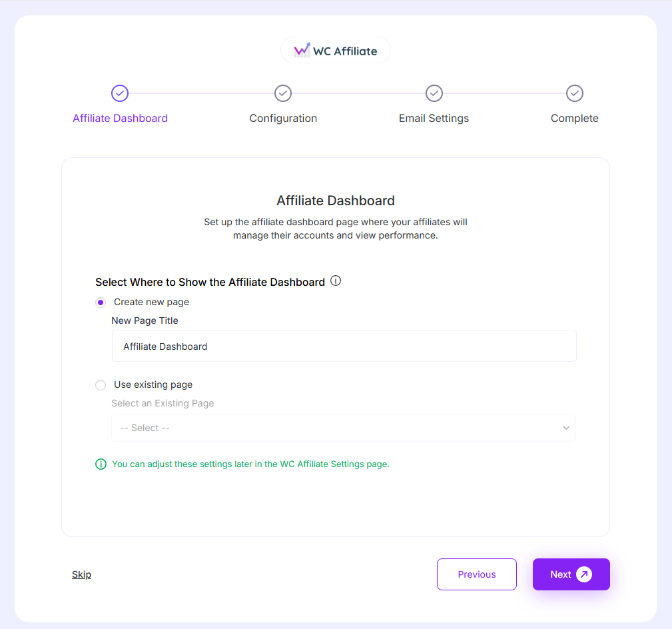Click the arrow icon in Next button
Screen dimensions: 672x629
584,574
